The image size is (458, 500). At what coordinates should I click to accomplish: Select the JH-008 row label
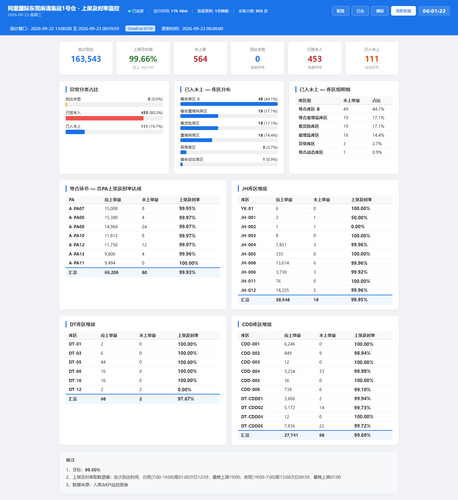[x=248, y=272]
